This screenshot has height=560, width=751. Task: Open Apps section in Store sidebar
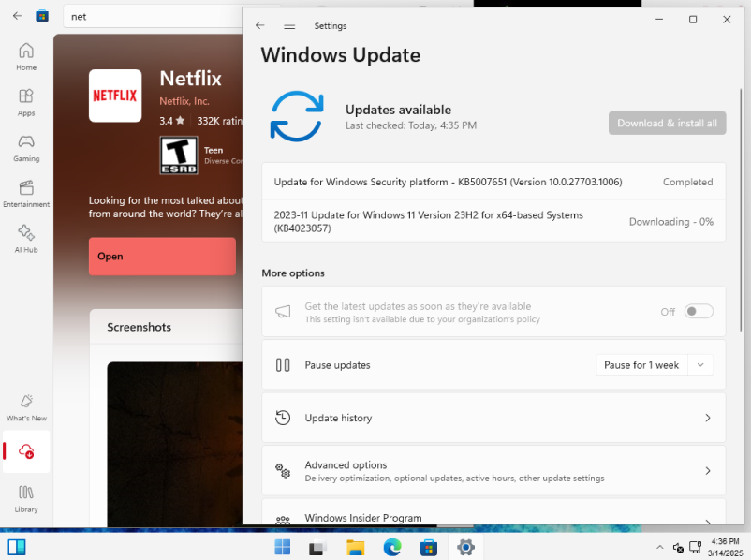click(x=26, y=102)
